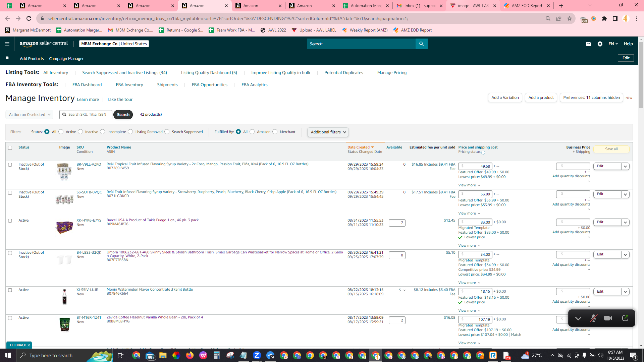Click the Save all button
The width and height of the screenshot is (644, 362).
(x=611, y=149)
